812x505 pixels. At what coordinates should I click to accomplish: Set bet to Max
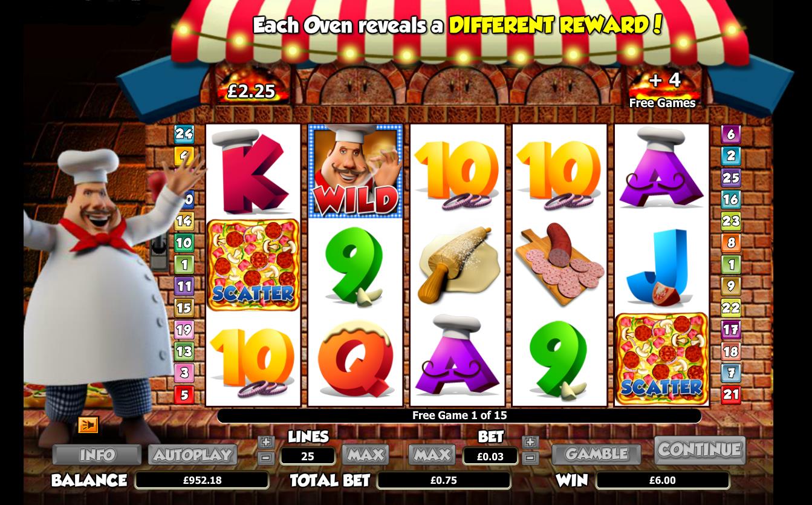coord(432,454)
